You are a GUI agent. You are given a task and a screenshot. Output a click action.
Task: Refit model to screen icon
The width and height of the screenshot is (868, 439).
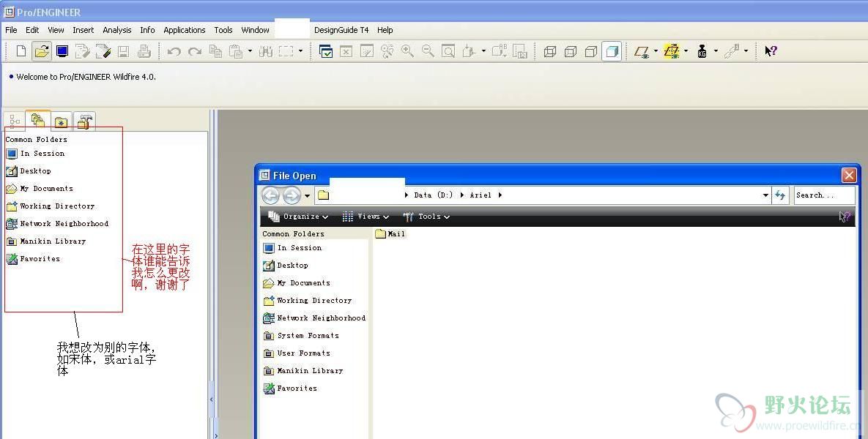coord(448,51)
